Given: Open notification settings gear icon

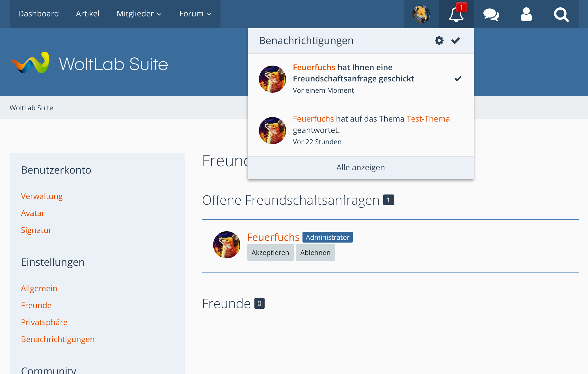Looking at the screenshot, I should (x=439, y=40).
